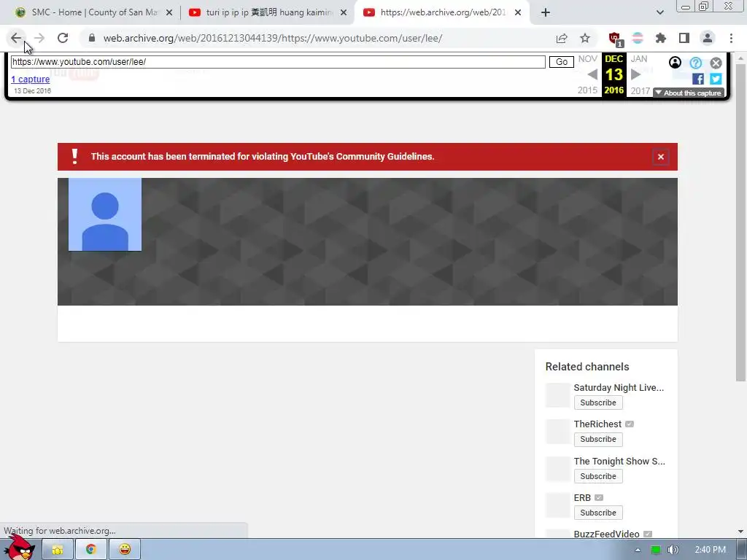This screenshot has height=560, width=747.
Task: Subscribe to ERB channel
Action: (x=598, y=513)
